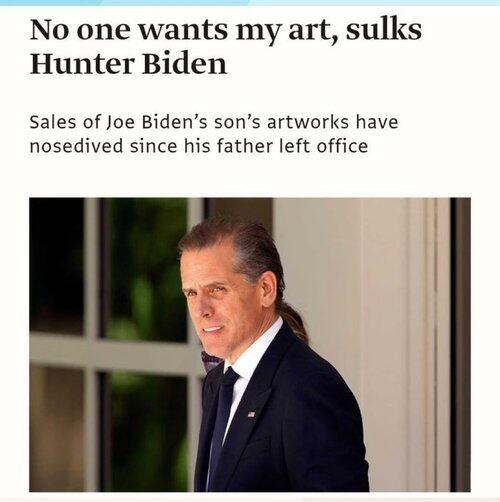Click the subheadline about artworks sales
The width and height of the screenshot is (500, 502).
point(214,134)
